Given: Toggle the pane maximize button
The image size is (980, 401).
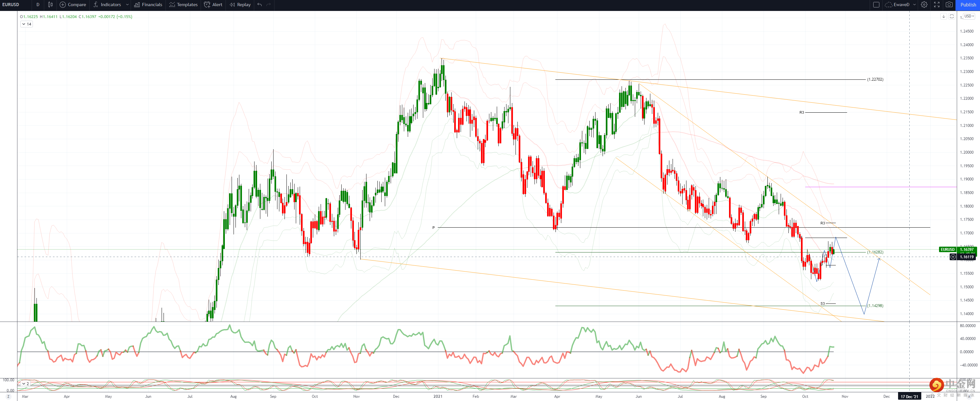Looking at the screenshot, I should (x=952, y=16).
